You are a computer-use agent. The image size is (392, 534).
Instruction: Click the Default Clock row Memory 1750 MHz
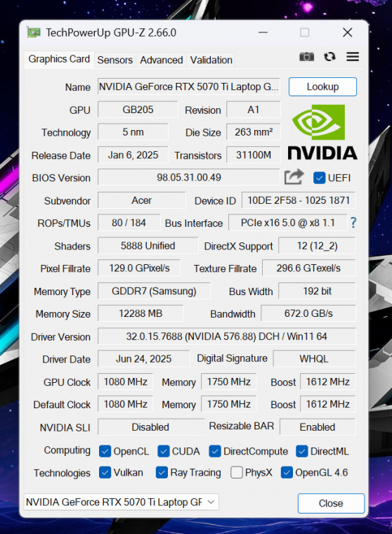pyautogui.click(x=228, y=404)
